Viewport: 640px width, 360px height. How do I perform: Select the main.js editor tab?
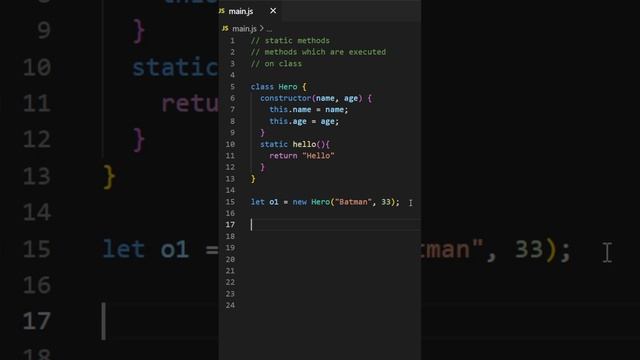[249, 11]
